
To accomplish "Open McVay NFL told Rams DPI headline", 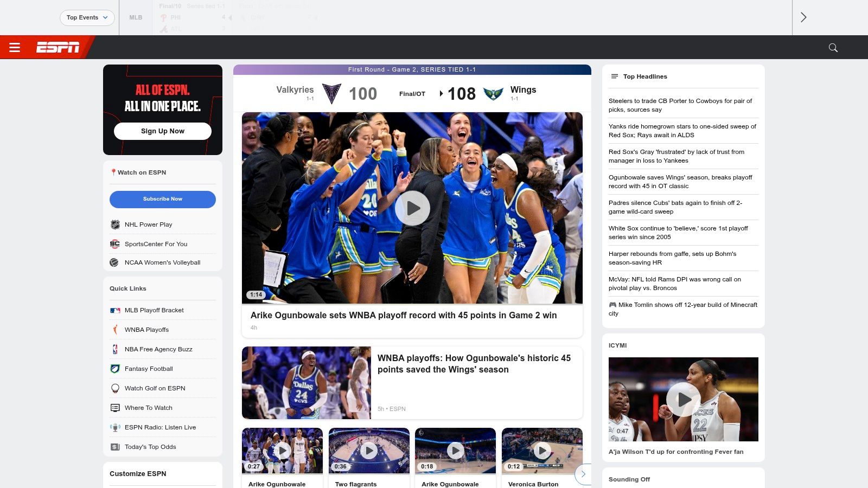I will [x=674, y=284].
